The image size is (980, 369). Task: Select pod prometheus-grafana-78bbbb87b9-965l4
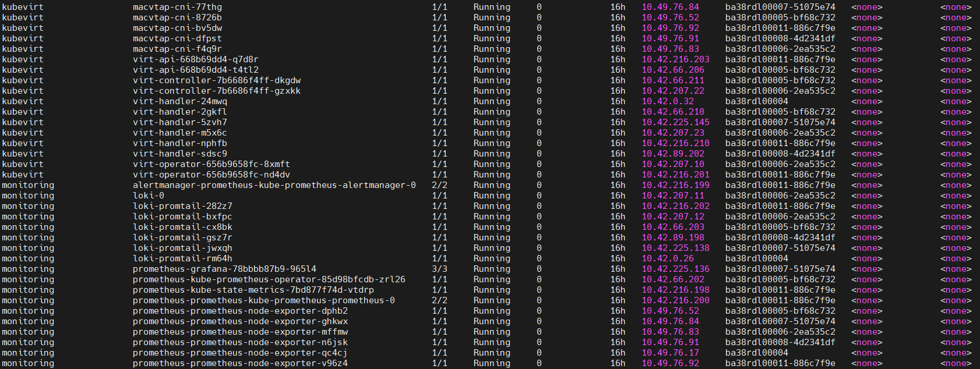tap(224, 269)
